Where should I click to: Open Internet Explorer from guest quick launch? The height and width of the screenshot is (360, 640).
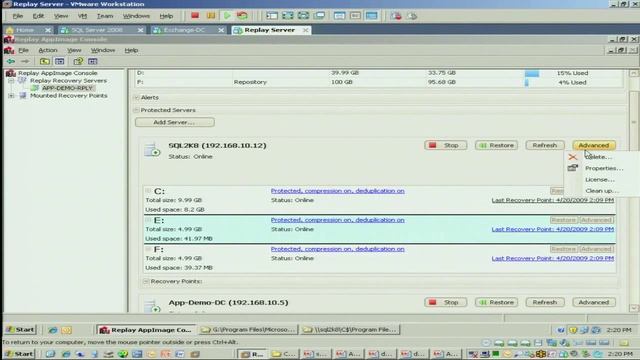point(53,330)
